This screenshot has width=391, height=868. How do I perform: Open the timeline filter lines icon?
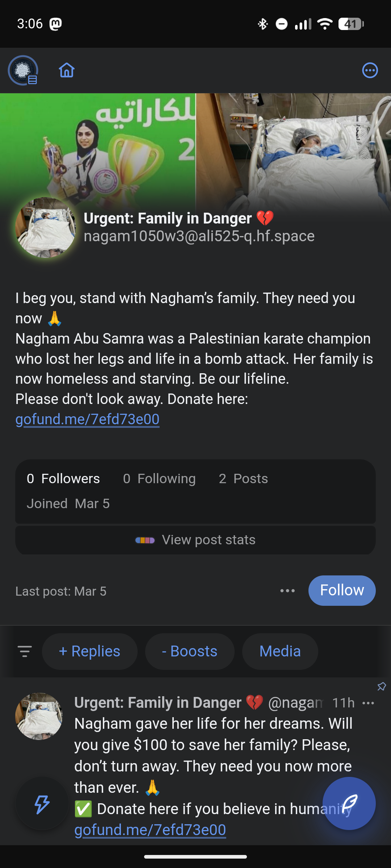tap(25, 651)
